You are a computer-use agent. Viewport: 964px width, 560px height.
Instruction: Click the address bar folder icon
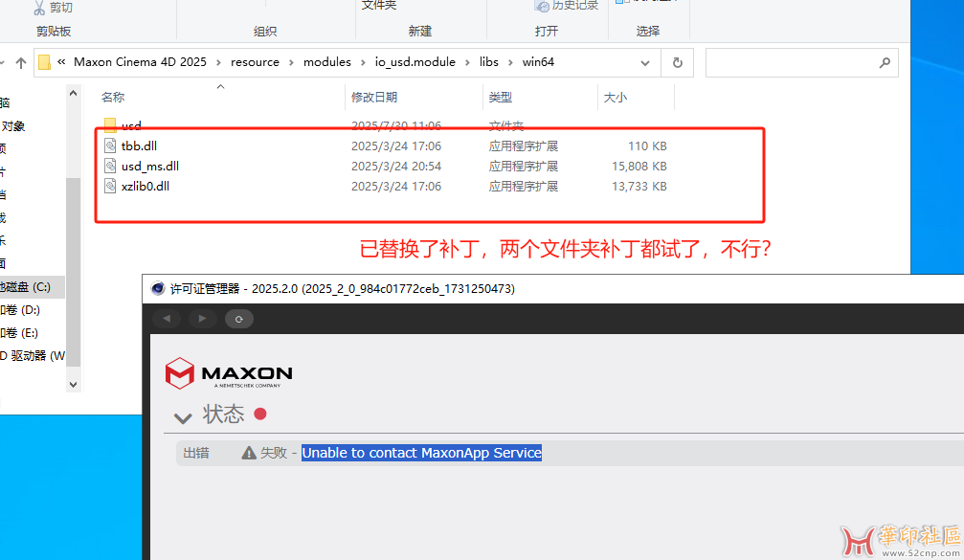pos(44,62)
